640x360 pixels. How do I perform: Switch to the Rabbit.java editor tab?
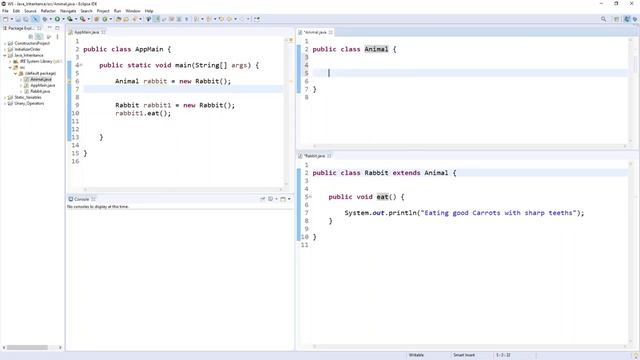[314, 156]
